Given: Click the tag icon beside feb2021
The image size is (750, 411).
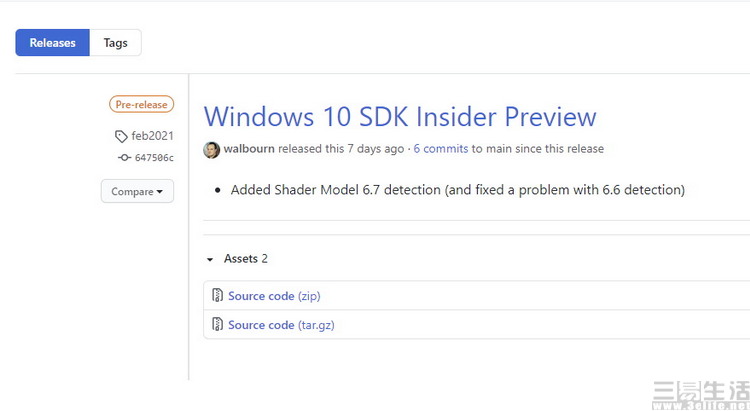Looking at the screenshot, I should point(121,136).
